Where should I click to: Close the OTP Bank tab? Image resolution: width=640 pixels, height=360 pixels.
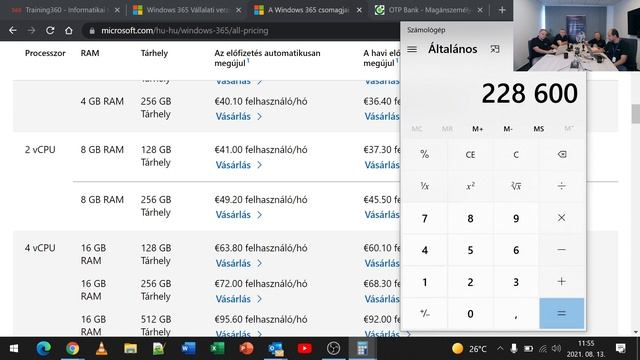(480, 10)
